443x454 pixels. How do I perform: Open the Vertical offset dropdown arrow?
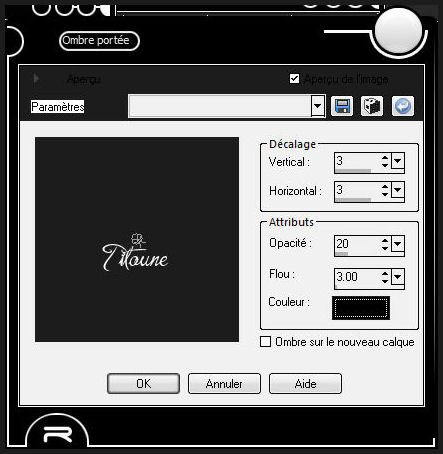[x=398, y=161]
